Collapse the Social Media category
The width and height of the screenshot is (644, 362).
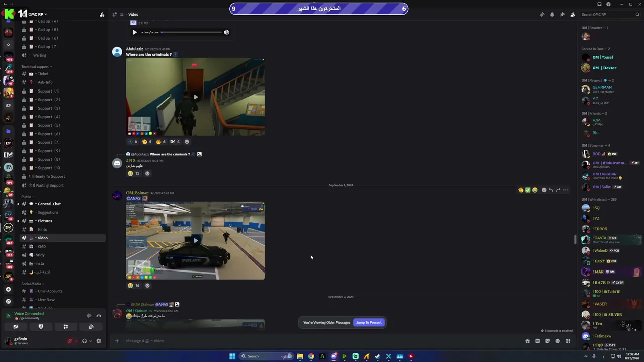[x=32, y=284]
